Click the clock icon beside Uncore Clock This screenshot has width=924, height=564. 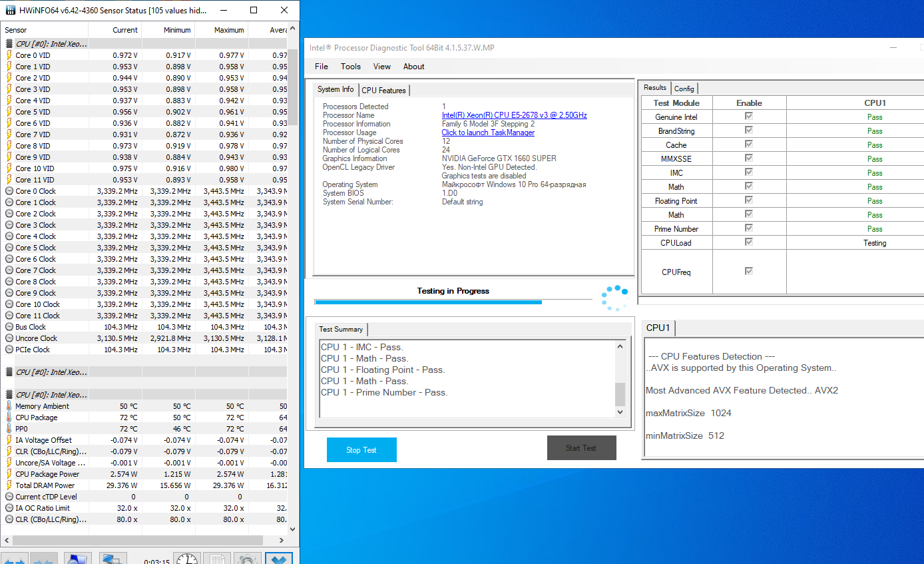(9, 338)
